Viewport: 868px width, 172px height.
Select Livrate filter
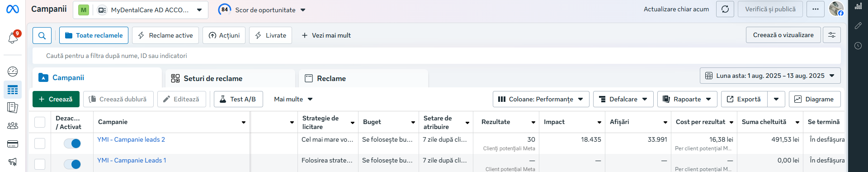(x=270, y=35)
